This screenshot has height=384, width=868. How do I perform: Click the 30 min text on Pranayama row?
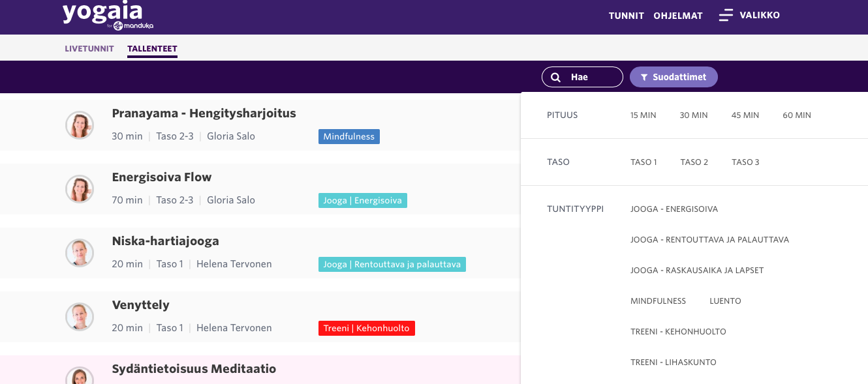127,136
